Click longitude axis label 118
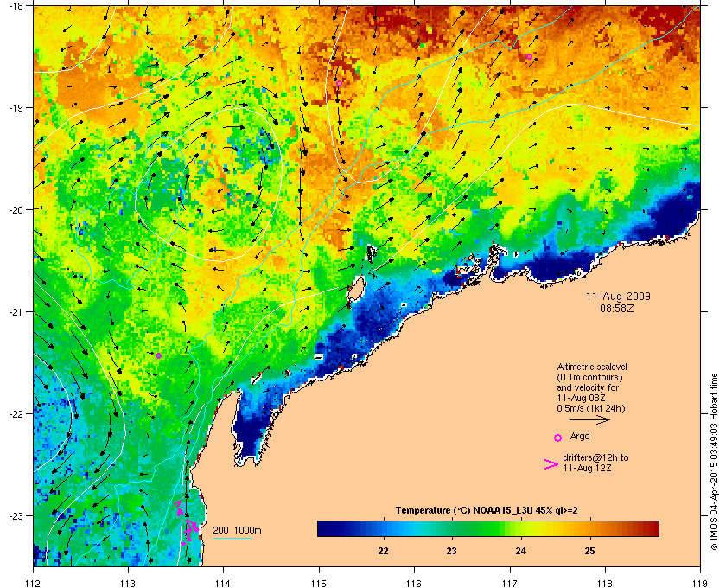 (605, 583)
